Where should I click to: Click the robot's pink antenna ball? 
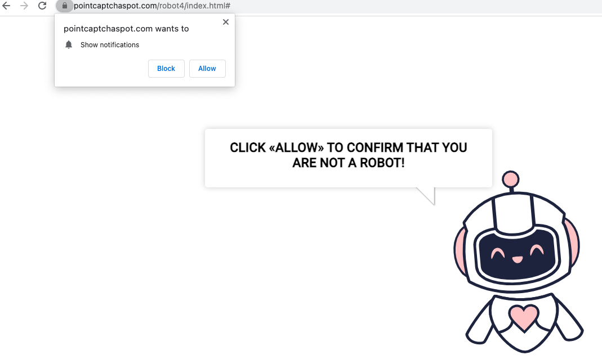(x=511, y=179)
